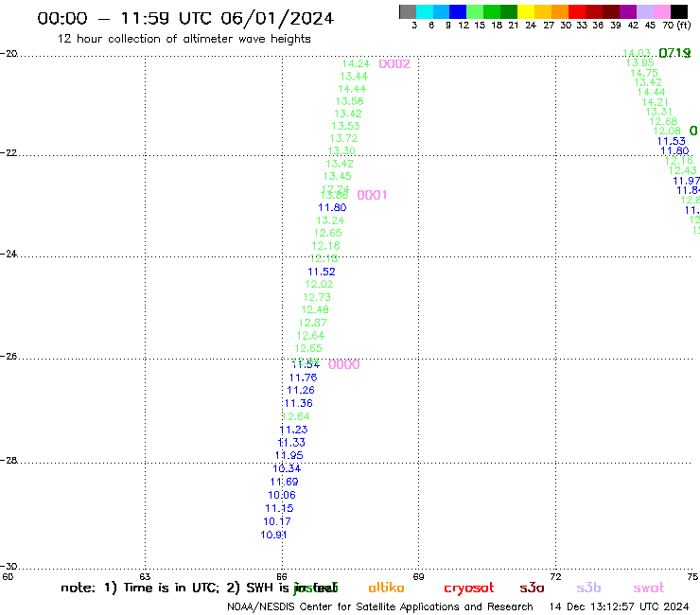The image size is (700, 615).
Task: Select wave height value 13.72
Action: (x=343, y=138)
